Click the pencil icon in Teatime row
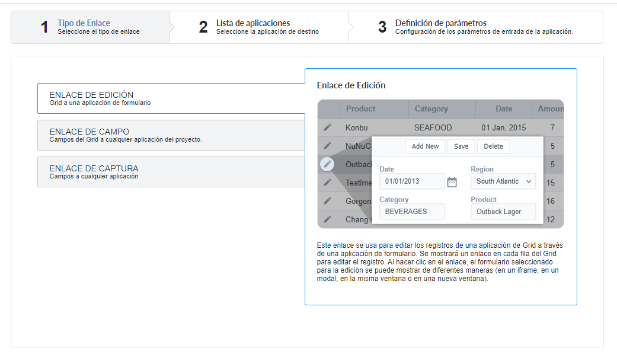 point(327,183)
